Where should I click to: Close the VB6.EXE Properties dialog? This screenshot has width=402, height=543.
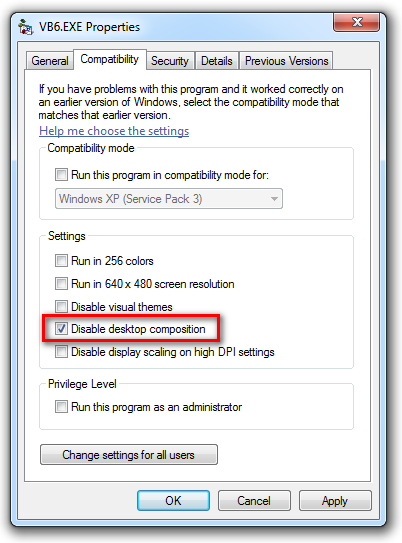pos(356,23)
